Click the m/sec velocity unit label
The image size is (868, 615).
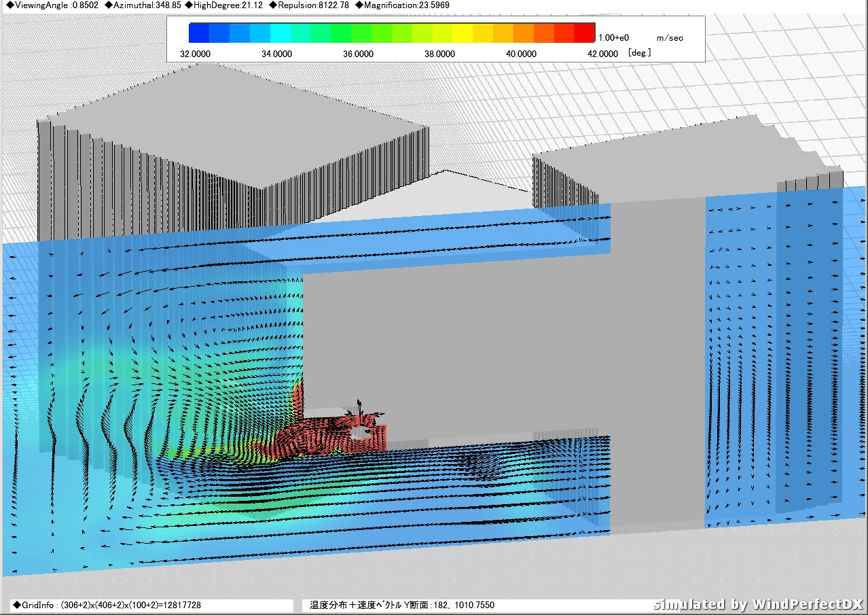pyautogui.click(x=670, y=38)
